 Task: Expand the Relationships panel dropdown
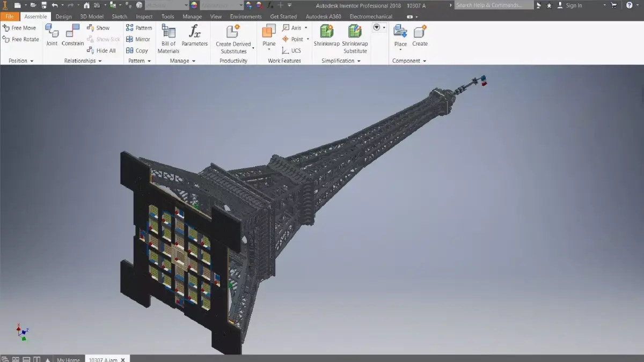(x=100, y=61)
